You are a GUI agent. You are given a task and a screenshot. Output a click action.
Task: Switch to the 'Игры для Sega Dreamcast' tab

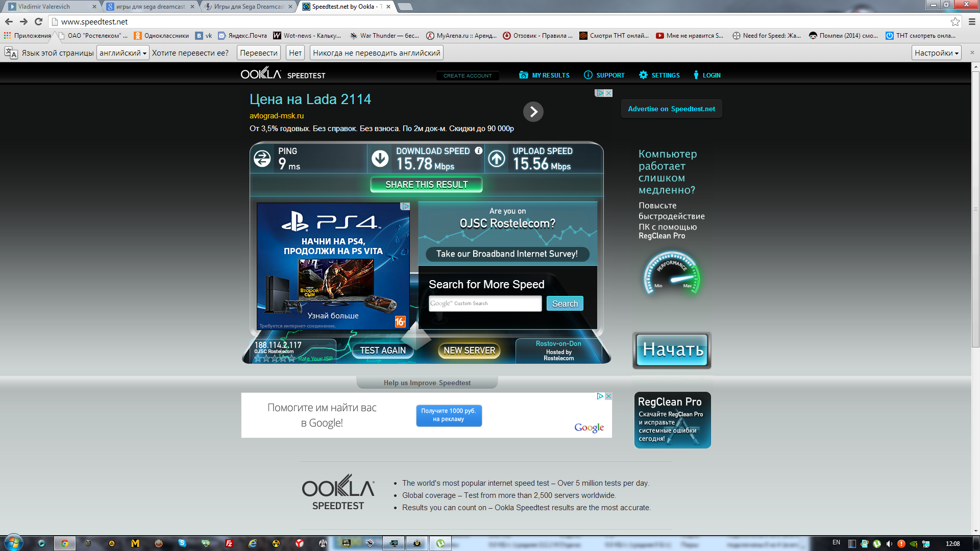pos(248,7)
